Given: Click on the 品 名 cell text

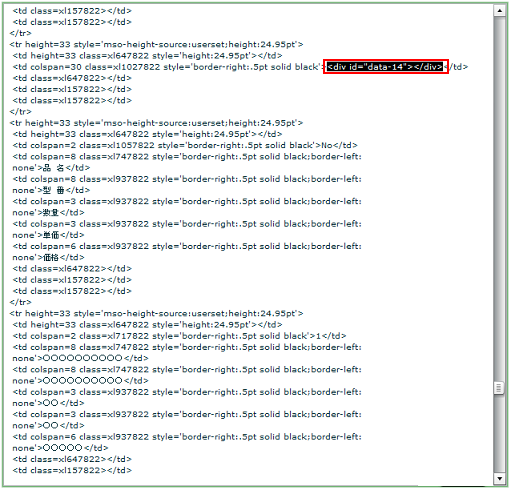Looking at the screenshot, I should 53,168.
